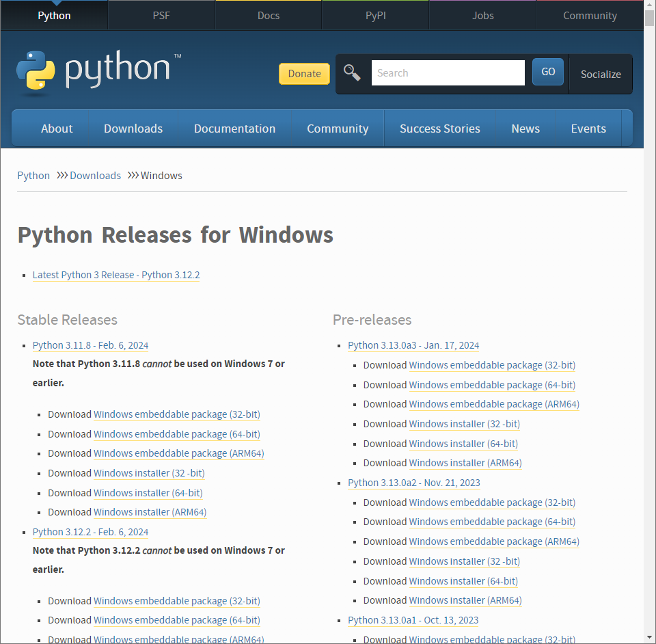Viewport: 656px width, 644px height.
Task: Download 3.11.8 Windows installer (64-bit)
Action: tap(148, 493)
